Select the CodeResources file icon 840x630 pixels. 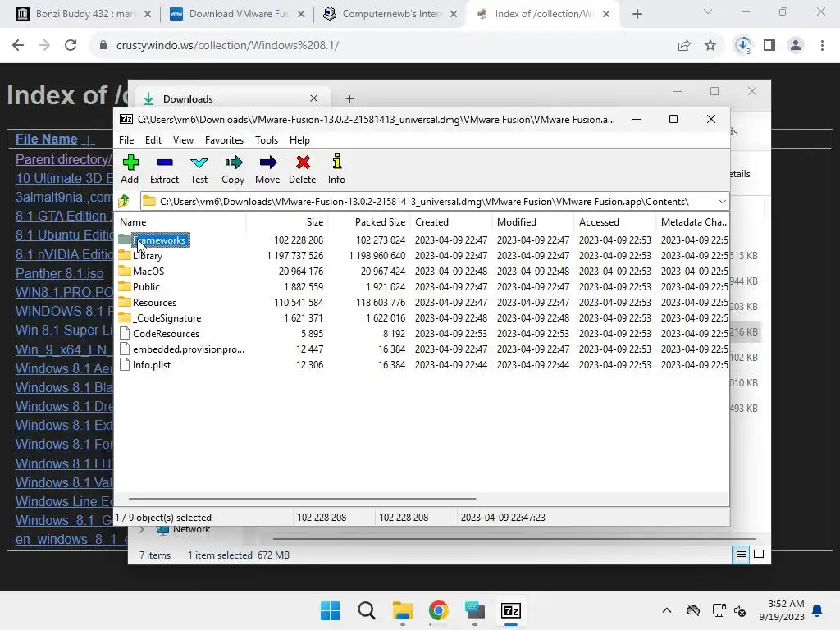(125, 333)
